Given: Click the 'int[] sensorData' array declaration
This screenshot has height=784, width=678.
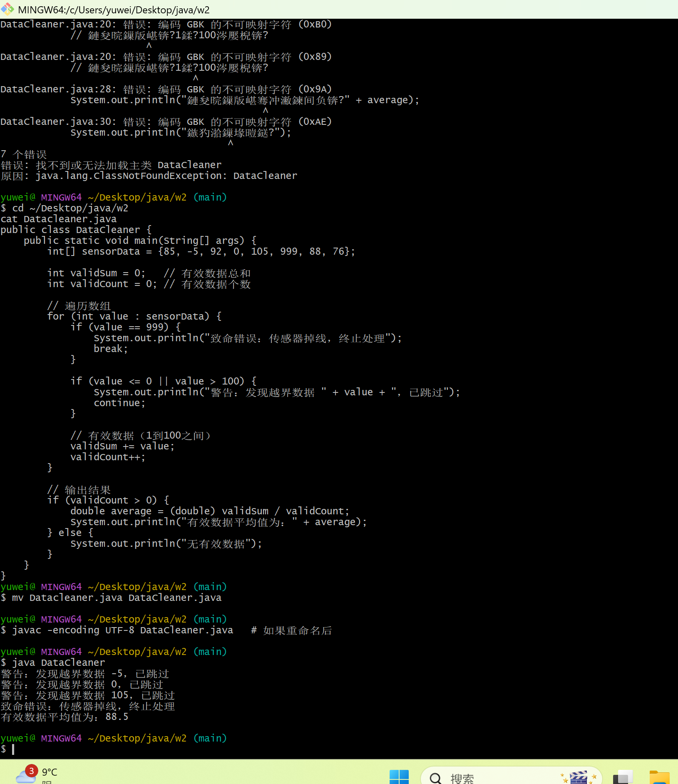Looking at the screenshot, I should (201, 251).
